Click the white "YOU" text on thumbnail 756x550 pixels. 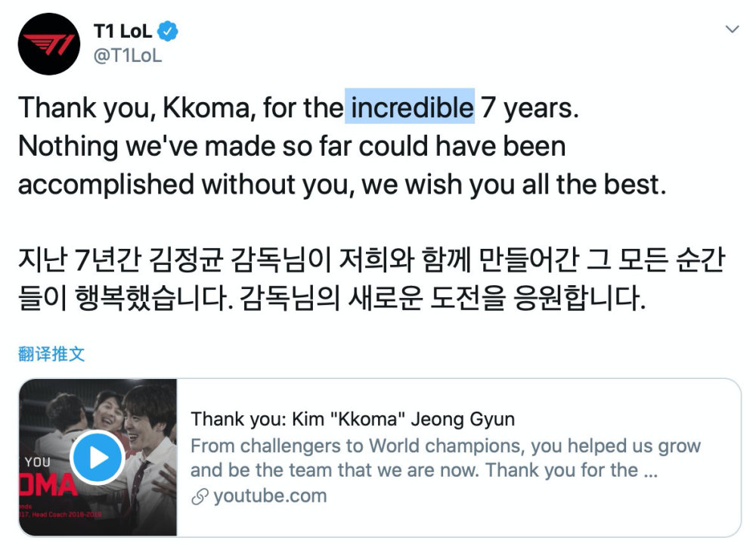38,461
